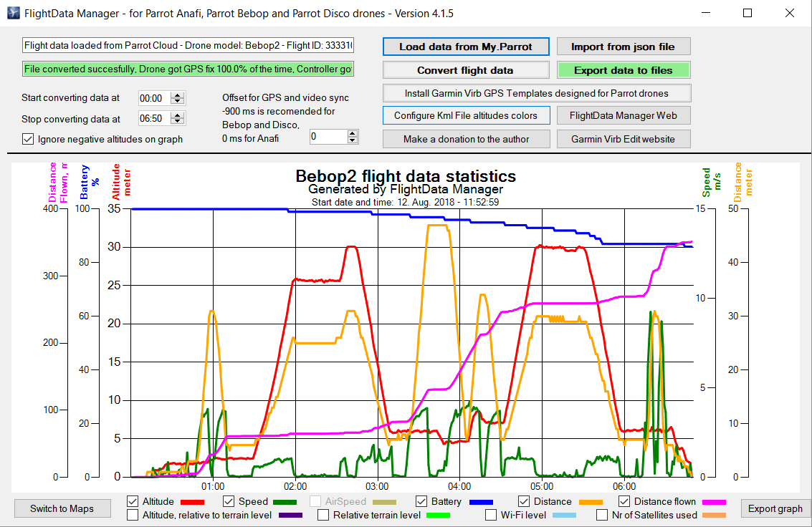
Task: Open Configure Kml File altitudes colors
Action: tap(466, 115)
